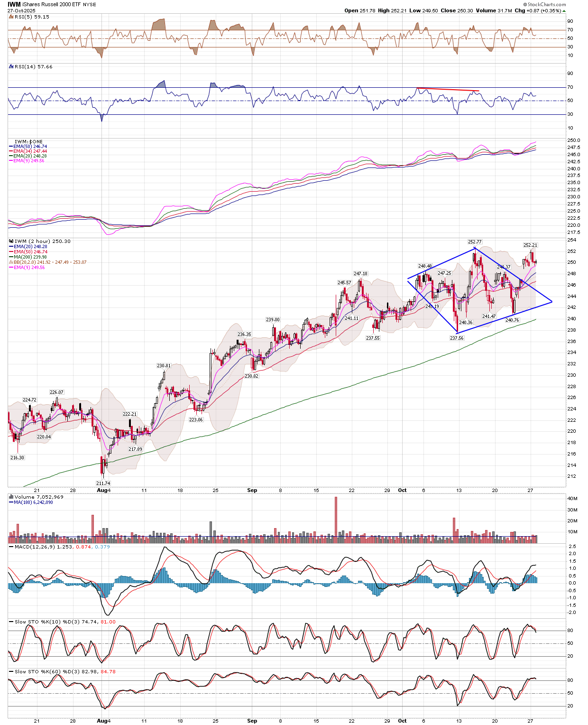The width and height of the screenshot is (588, 725).
Task: Click the 217.89 price label
Action: click(x=135, y=449)
